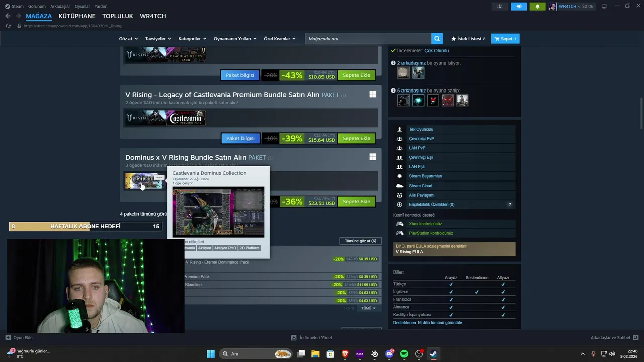644x362 pixels.
Task: Open the red-faced friend avatar who owns game
Action: point(448,100)
